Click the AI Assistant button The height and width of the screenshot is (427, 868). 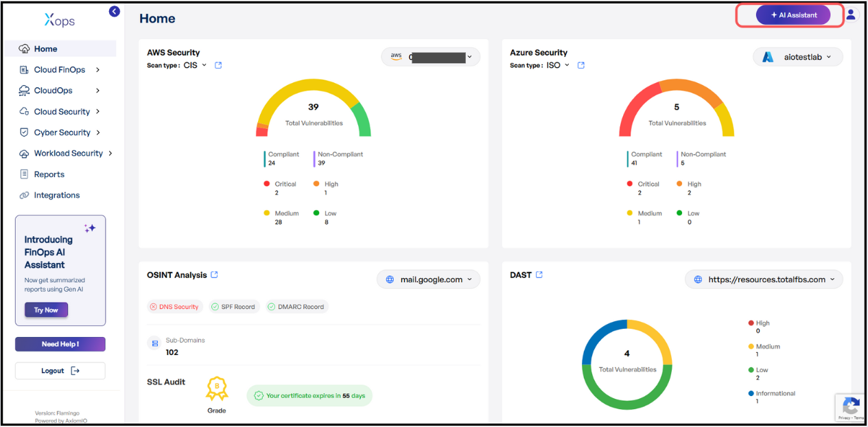pyautogui.click(x=793, y=15)
